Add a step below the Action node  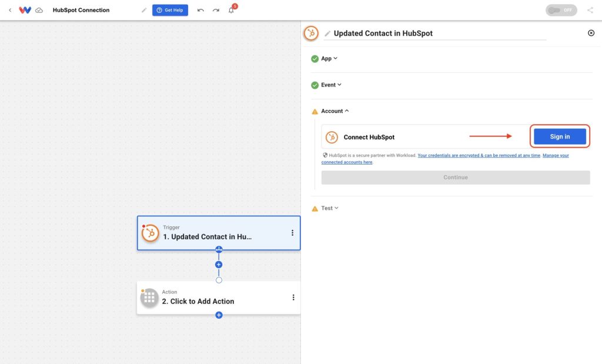coord(219,315)
